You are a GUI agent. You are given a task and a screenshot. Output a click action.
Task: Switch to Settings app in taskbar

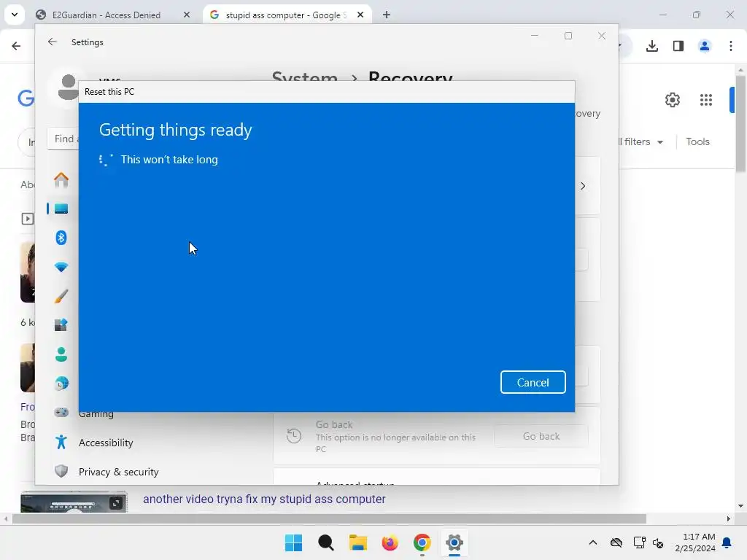[x=454, y=542]
